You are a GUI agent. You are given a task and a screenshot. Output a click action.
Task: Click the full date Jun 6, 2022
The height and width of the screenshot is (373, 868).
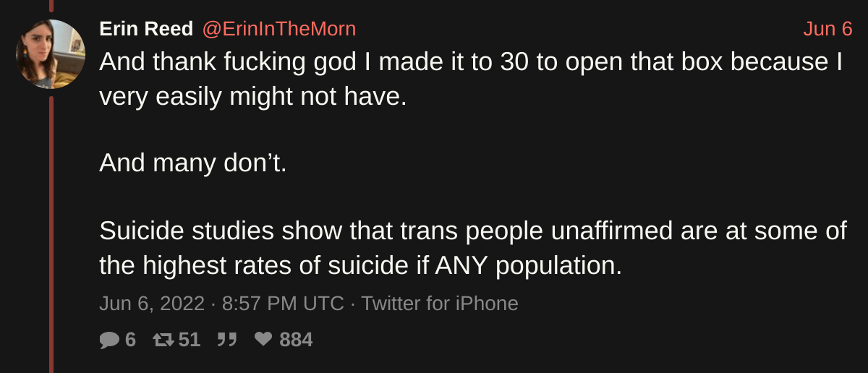(x=152, y=304)
